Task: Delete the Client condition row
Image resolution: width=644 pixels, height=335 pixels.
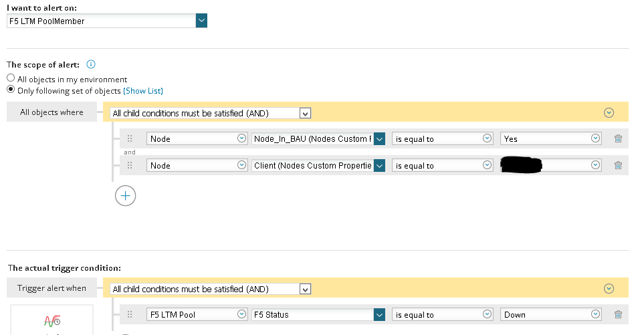Action: tap(618, 166)
